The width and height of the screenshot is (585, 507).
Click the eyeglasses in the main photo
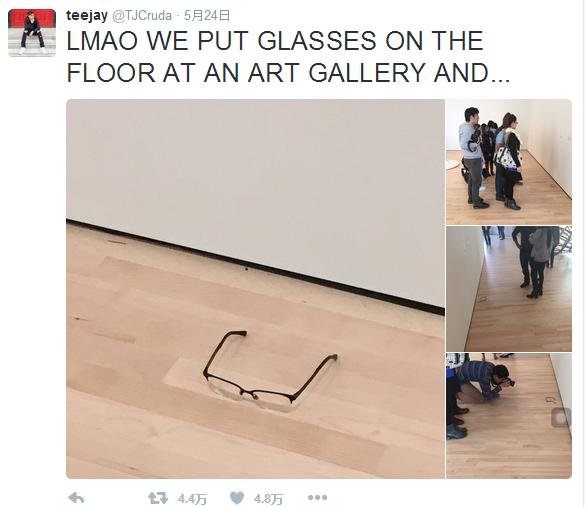270,370
